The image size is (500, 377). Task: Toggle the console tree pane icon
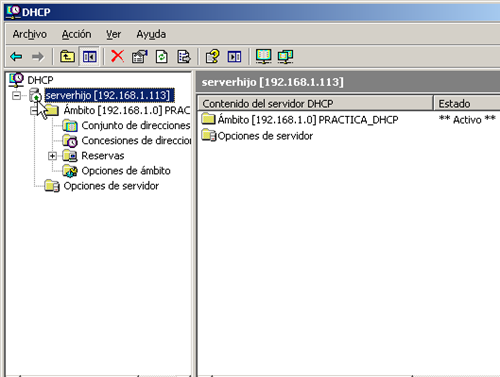pos(90,57)
